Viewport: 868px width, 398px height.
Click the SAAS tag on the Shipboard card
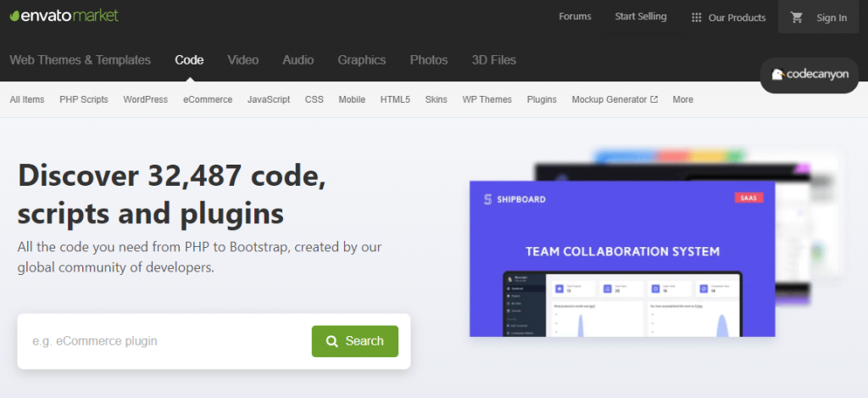tap(748, 198)
